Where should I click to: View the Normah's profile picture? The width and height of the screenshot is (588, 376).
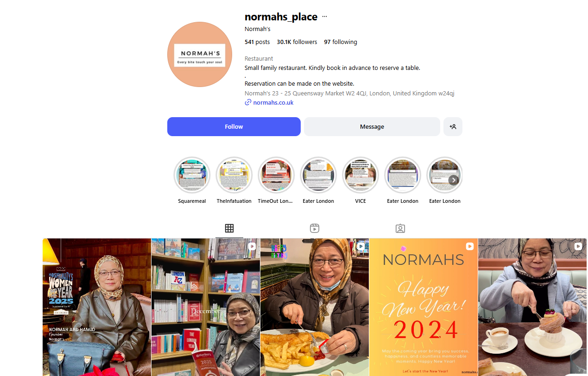coord(200,54)
